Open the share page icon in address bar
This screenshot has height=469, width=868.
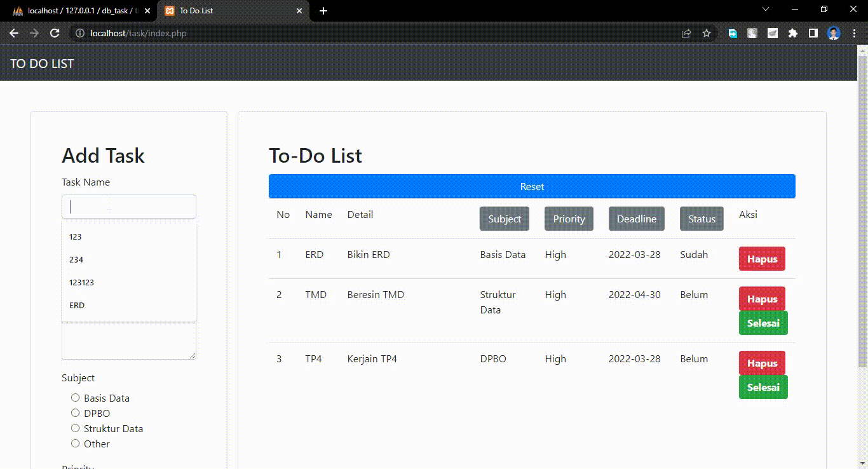coord(686,34)
